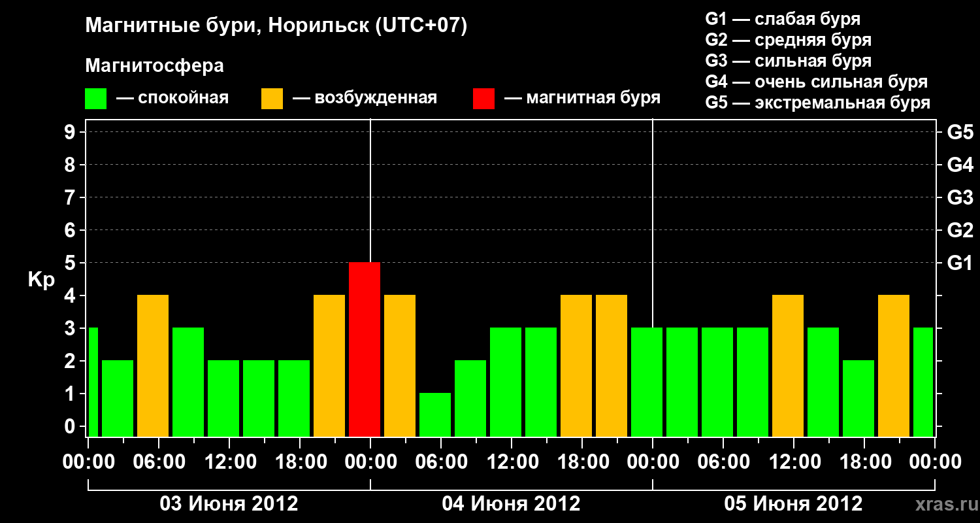Click the '12:00' time label under 03 Июня

point(229,462)
